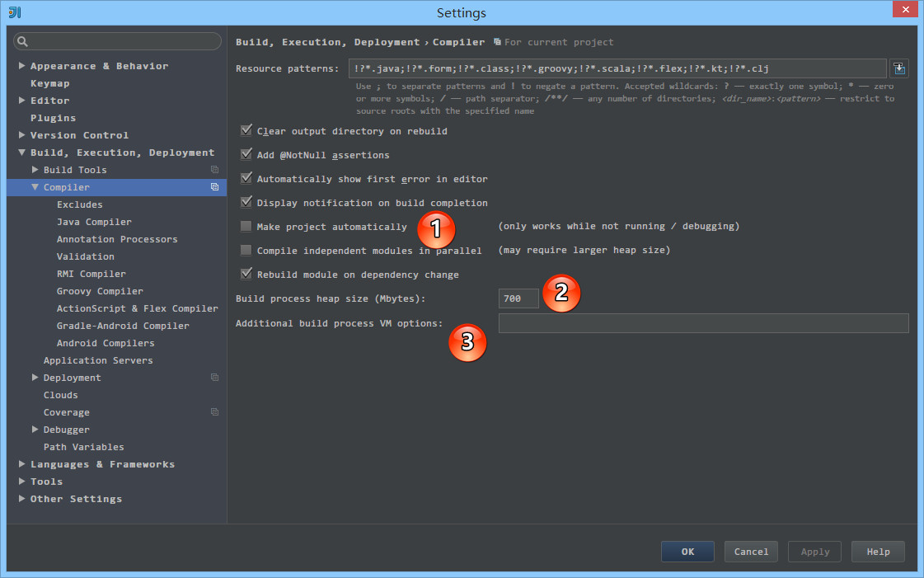This screenshot has height=578, width=924.
Task: Click the project icon next to Deployment
Action: tap(214, 378)
